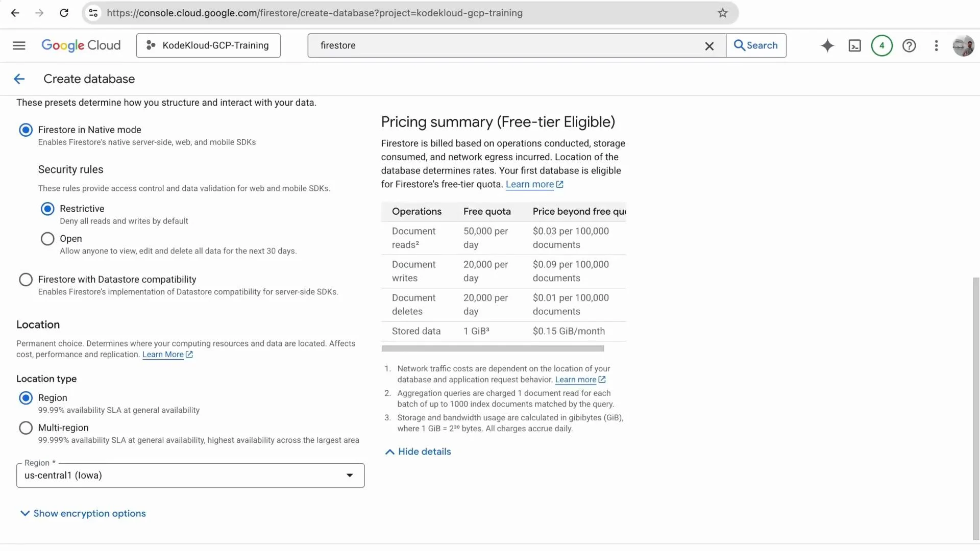
Task: Select Firestore with Datastore compatibility
Action: pos(26,280)
